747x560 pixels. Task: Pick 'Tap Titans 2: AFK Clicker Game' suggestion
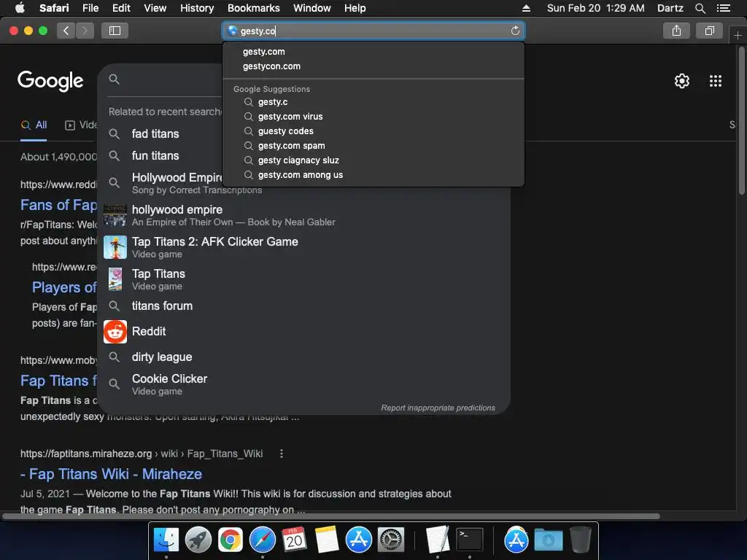coord(304,247)
